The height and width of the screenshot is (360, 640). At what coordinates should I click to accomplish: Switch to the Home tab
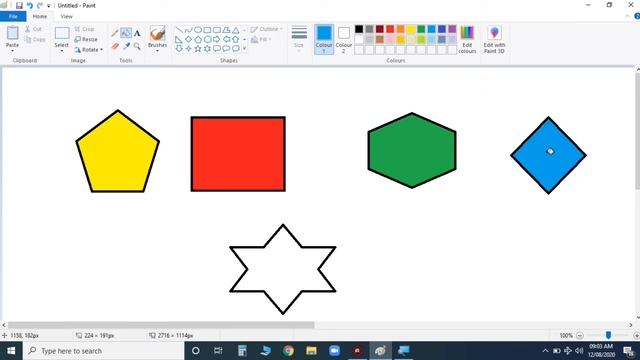pyautogui.click(x=40, y=17)
